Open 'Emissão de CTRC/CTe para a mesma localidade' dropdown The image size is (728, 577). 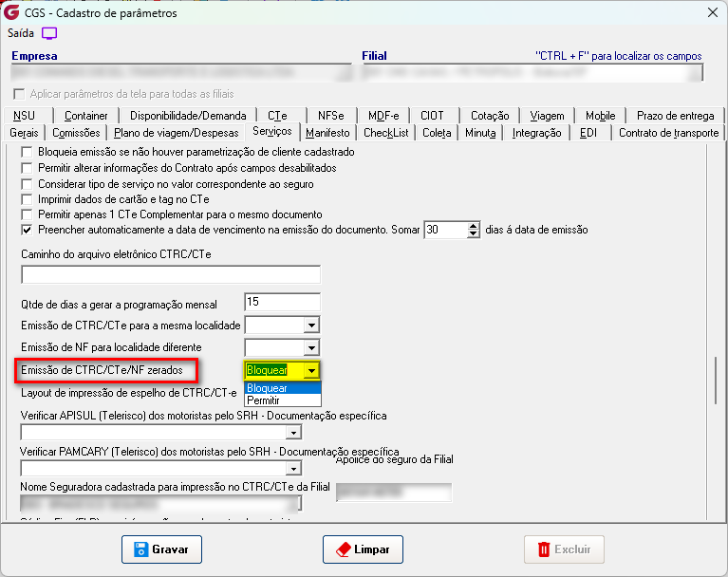point(311,326)
